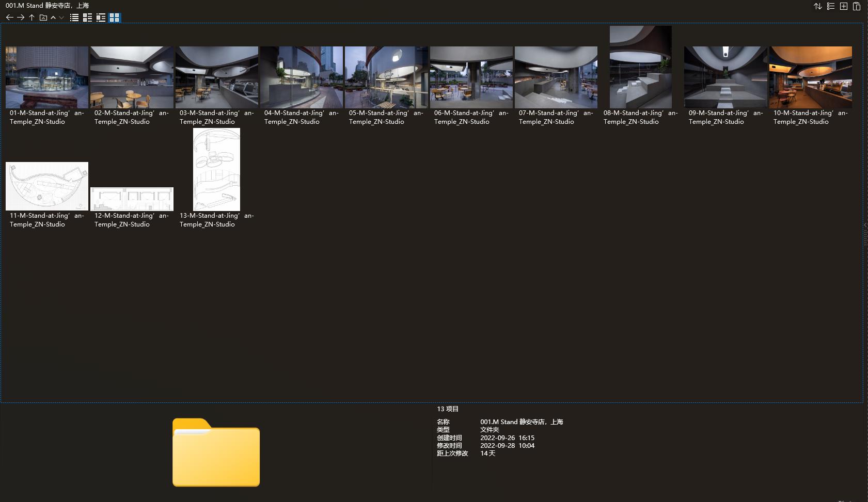Click the checklist icon at top right
Screen dimensions: 868x502
pyautogui.click(x=831, y=6)
